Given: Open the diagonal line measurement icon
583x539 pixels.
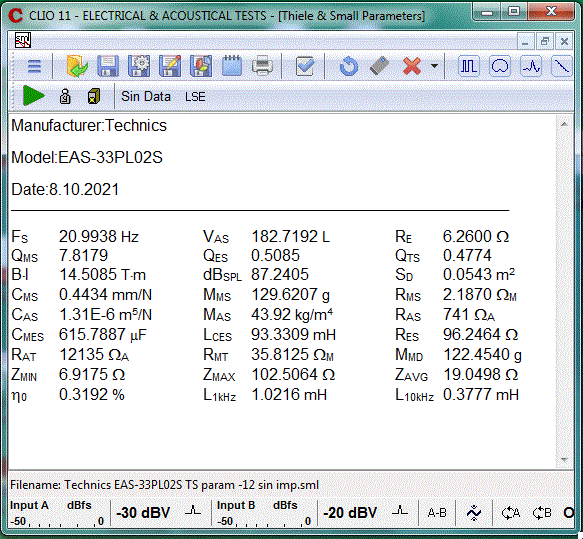Looking at the screenshot, I should pos(561,66).
